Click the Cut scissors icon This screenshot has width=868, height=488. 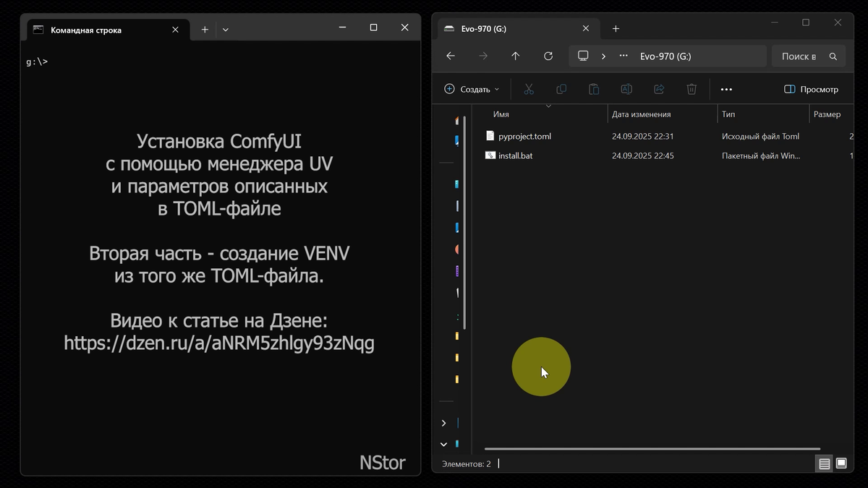point(529,89)
